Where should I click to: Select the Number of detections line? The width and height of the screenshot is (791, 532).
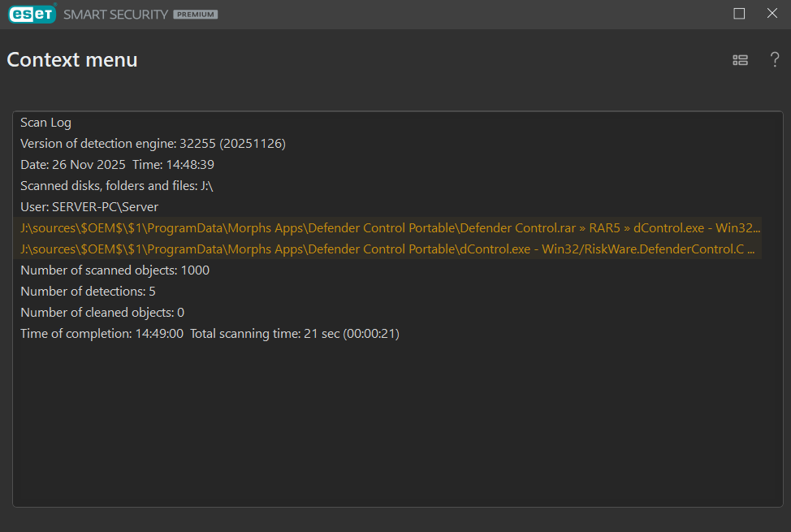[x=88, y=292]
